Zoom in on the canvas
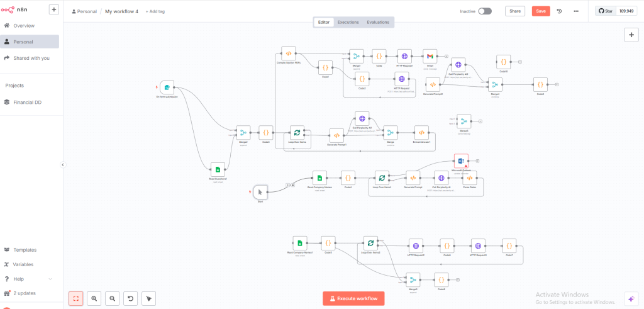Image resolution: width=644 pixels, height=309 pixels. (x=94, y=298)
